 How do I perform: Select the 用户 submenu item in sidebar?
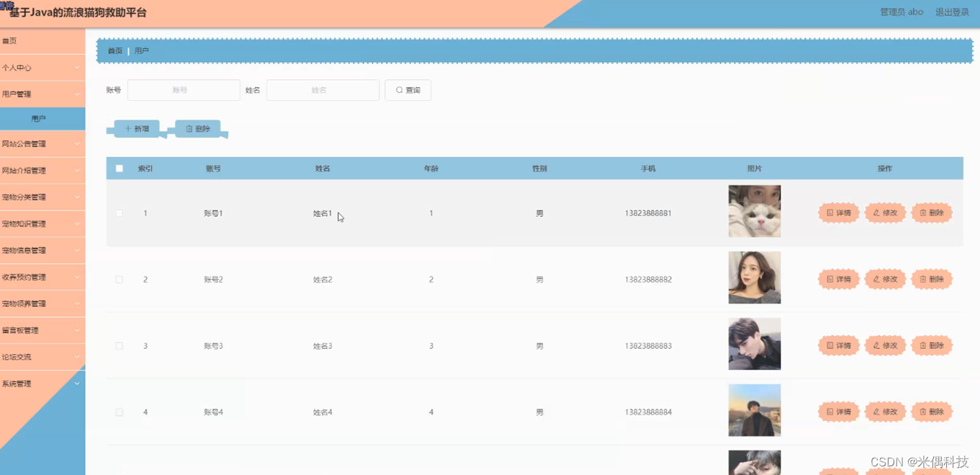point(42,119)
